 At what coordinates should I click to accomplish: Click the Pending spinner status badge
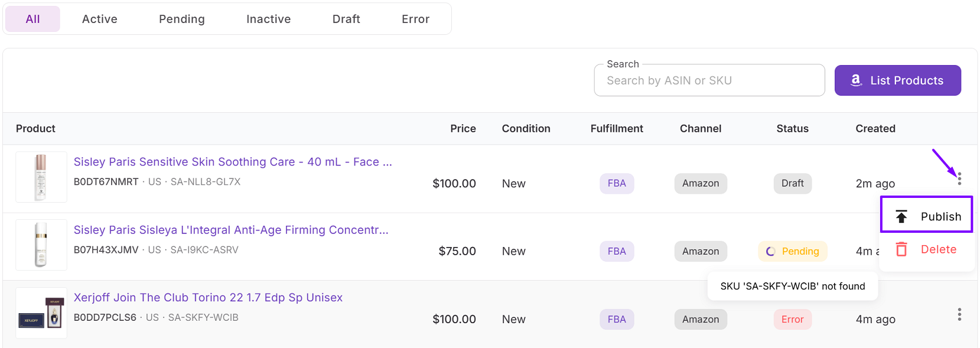(792, 251)
